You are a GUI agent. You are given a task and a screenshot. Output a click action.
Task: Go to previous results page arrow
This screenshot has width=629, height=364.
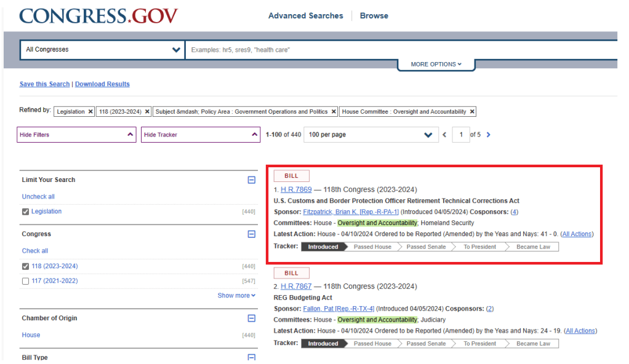tap(444, 135)
